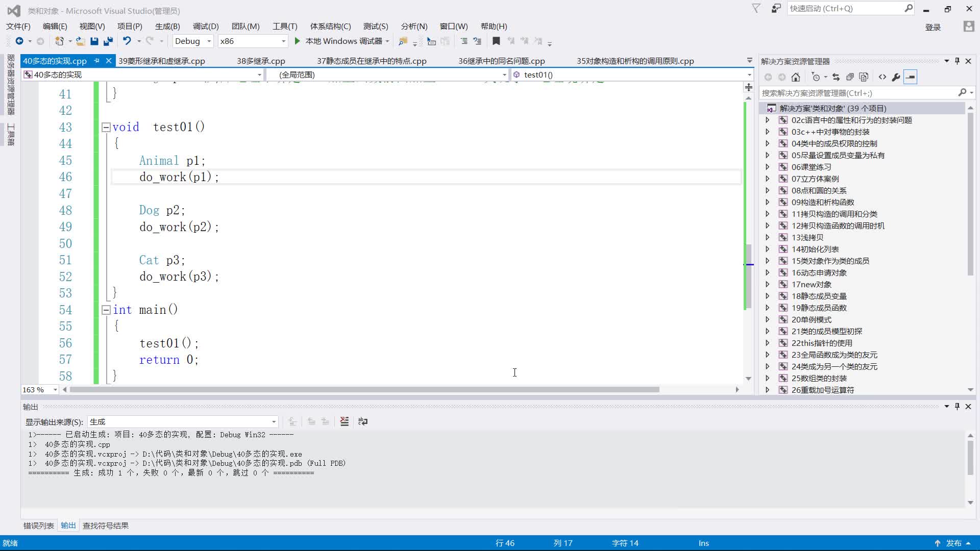Clear all output with the clear icon
The image size is (980, 551).
(x=345, y=421)
